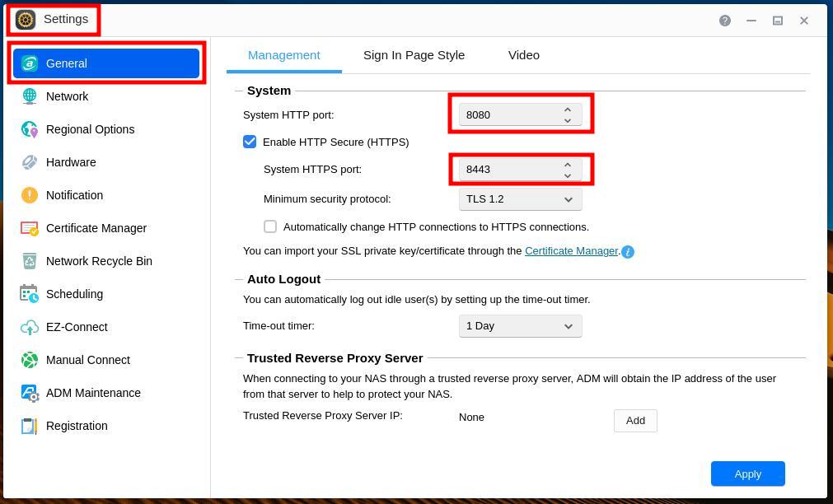Select the Scheduling sidebar icon

click(30, 294)
